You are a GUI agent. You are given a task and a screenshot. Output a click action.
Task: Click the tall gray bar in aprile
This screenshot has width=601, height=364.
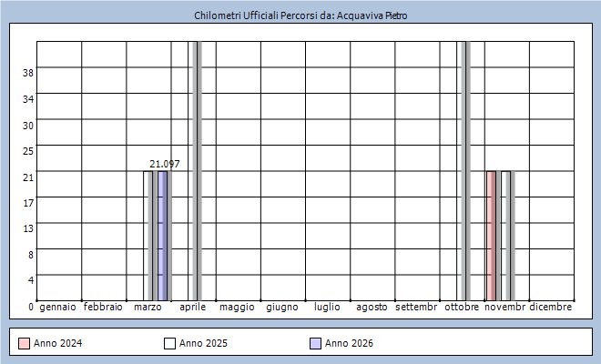click(195, 171)
